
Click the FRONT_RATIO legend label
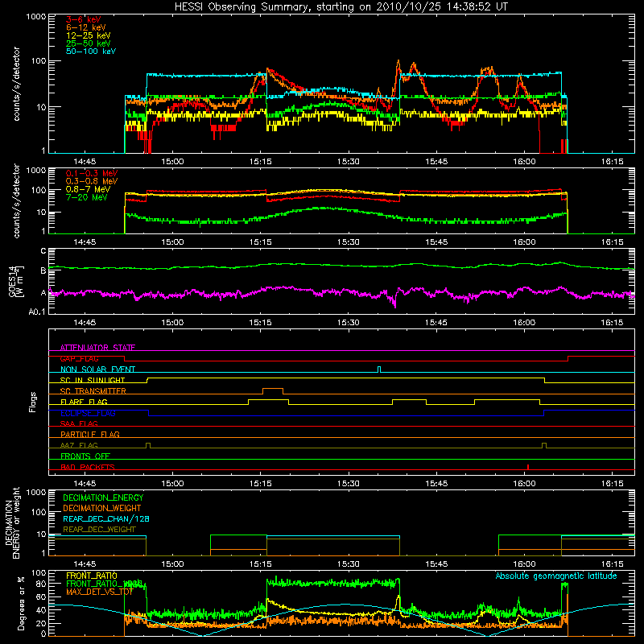click(x=92, y=576)
